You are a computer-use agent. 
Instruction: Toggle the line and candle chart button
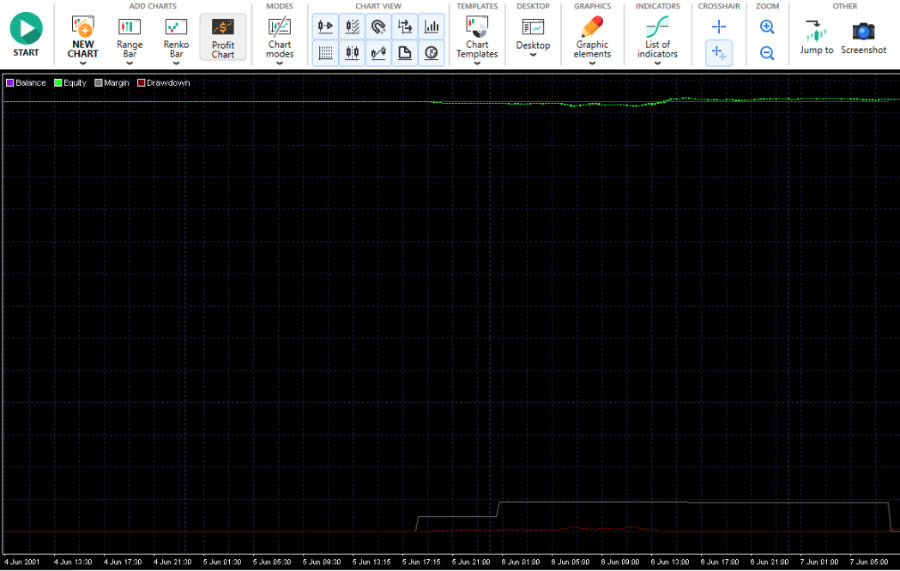pyautogui.click(x=378, y=53)
